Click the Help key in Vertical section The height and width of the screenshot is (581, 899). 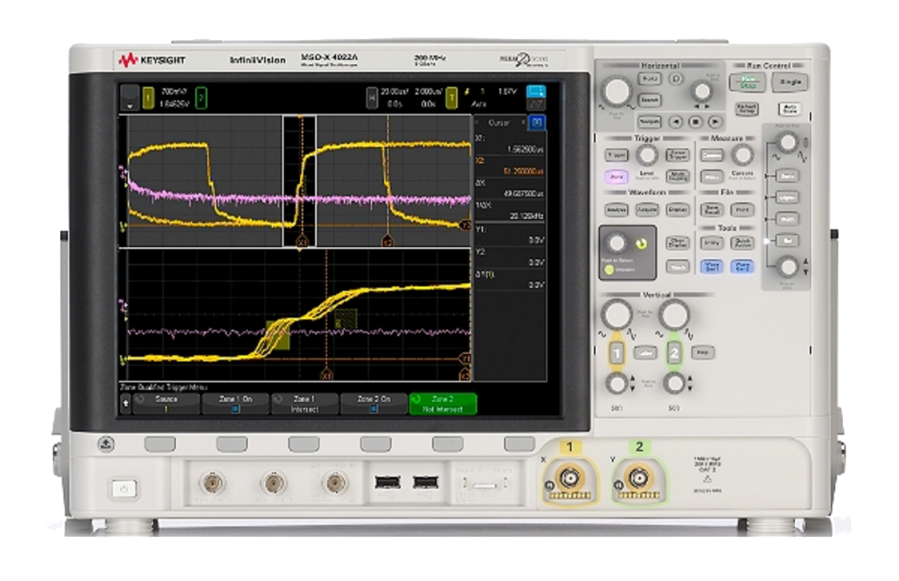click(703, 352)
